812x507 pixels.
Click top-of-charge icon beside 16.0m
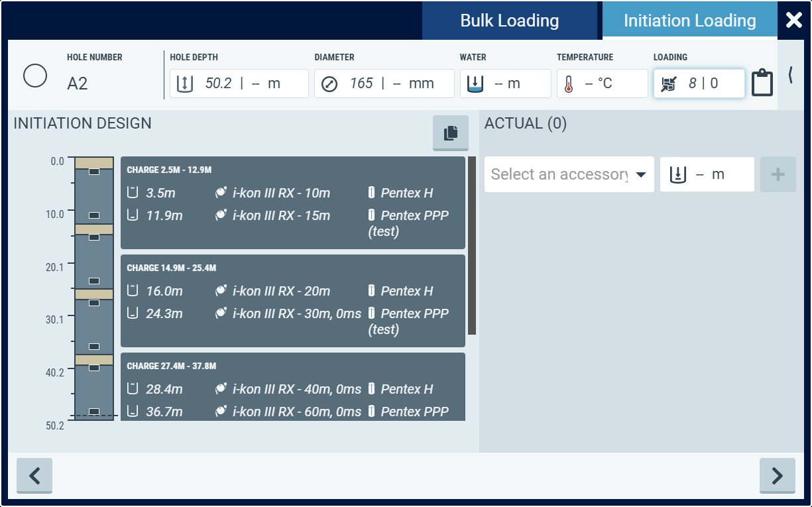tap(133, 291)
